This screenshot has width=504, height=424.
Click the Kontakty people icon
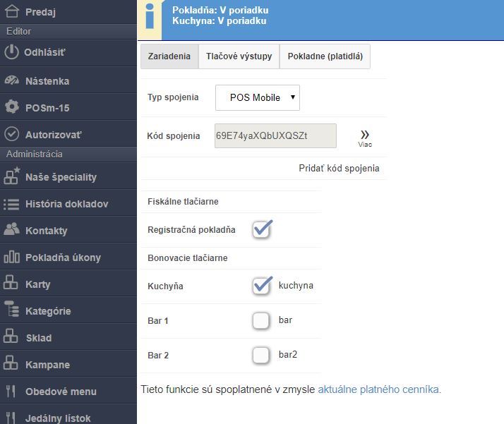(11, 231)
